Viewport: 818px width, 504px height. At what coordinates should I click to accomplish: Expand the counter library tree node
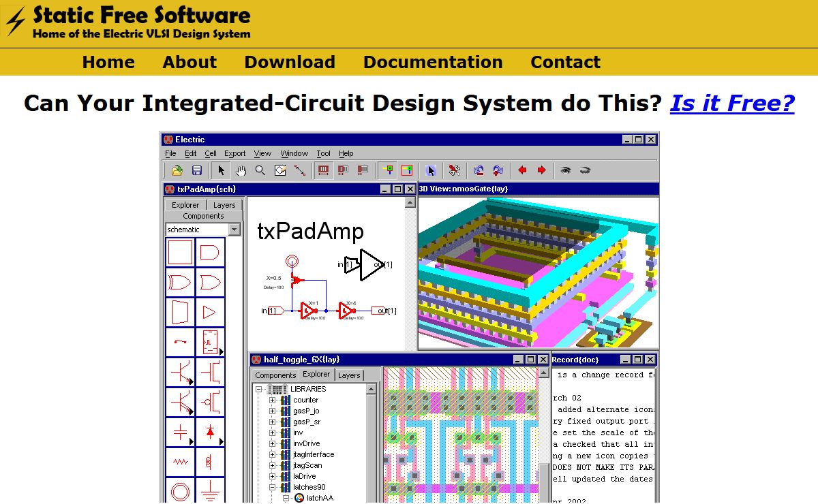pos(273,400)
